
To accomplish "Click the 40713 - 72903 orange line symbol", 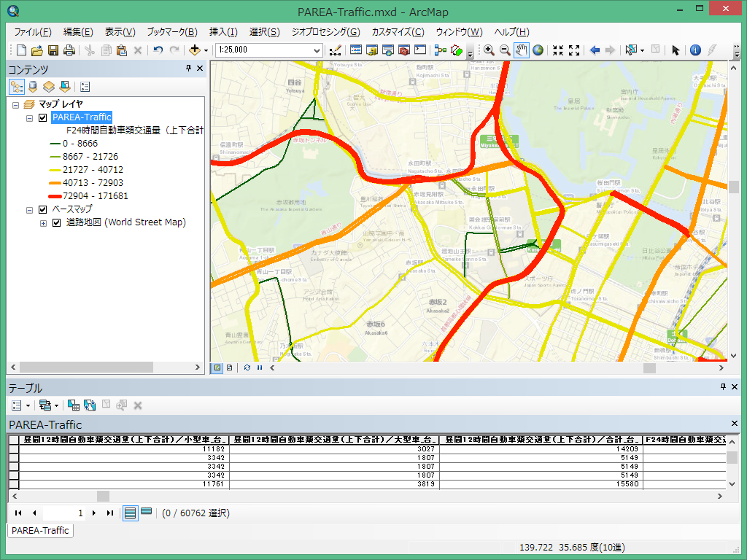I will [x=55, y=183].
